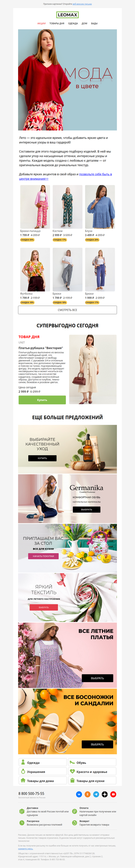Open the Telegram channel icon

click(96, 795)
